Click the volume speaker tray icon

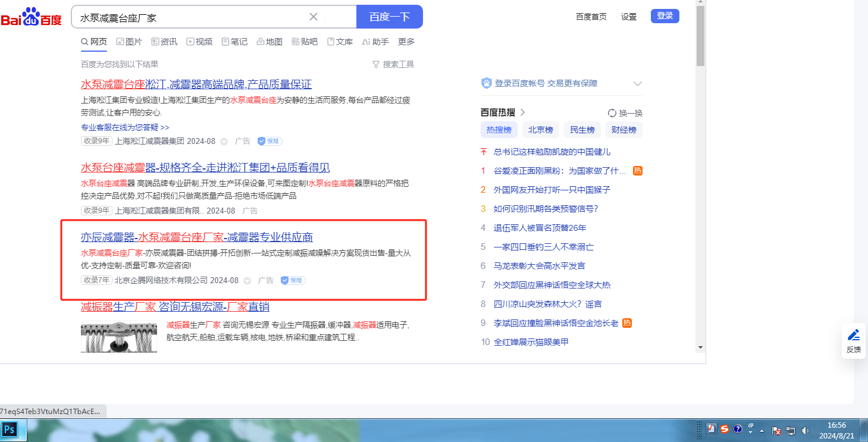coord(805,430)
